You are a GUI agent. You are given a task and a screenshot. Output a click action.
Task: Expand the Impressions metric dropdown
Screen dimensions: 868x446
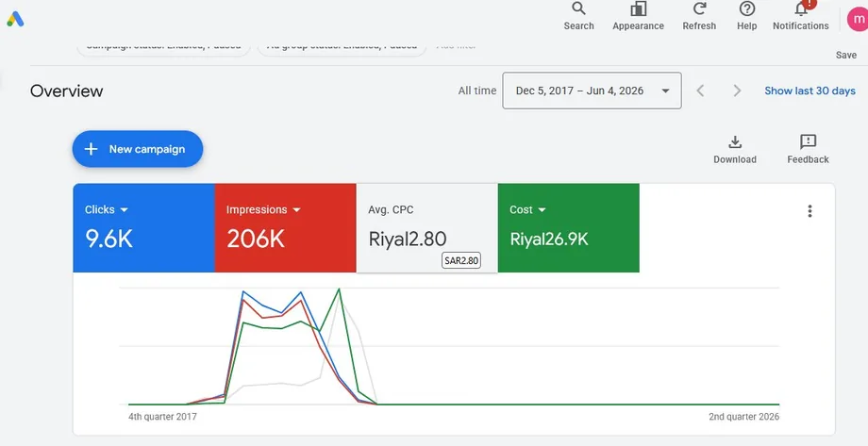click(263, 209)
